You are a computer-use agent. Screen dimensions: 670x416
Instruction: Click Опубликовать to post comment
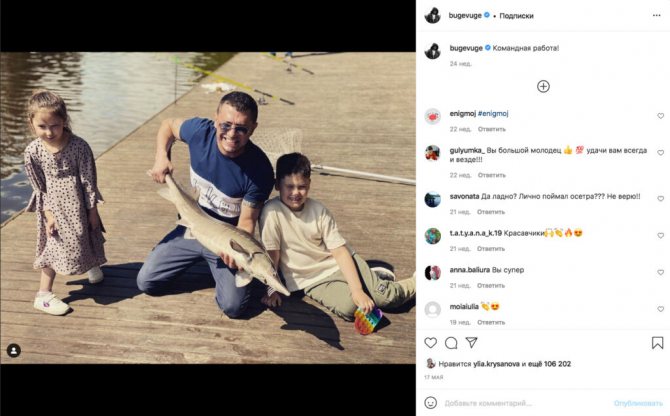(638, 403)
